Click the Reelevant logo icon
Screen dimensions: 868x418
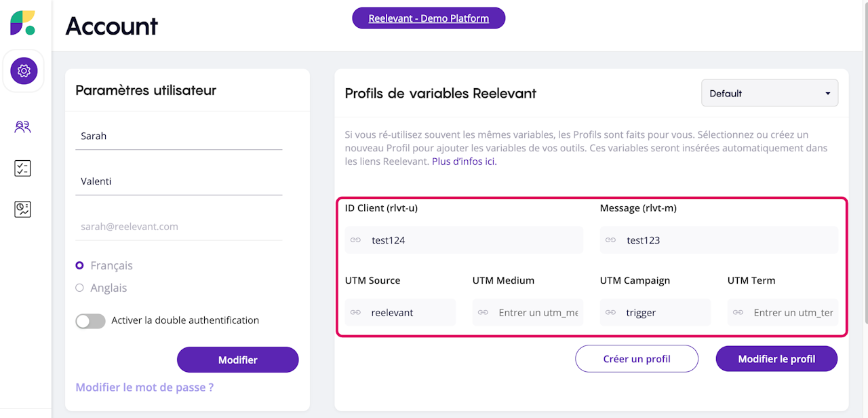22,23
